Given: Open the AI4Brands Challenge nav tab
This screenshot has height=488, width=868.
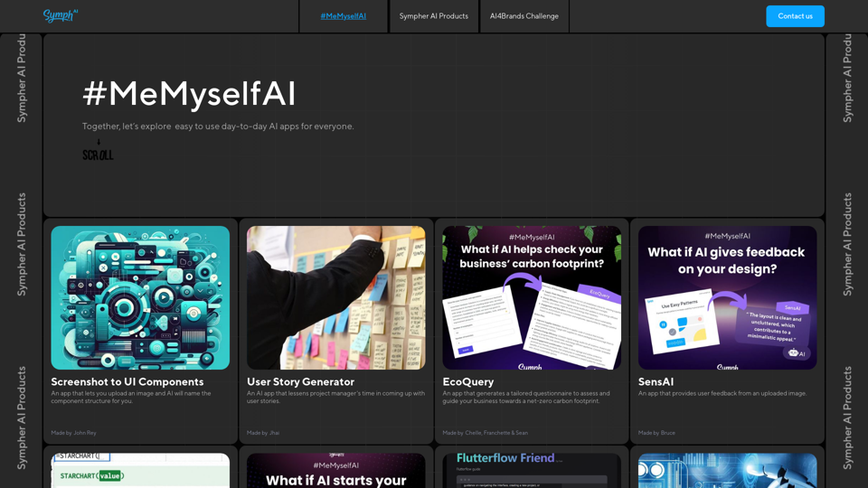Looking at the screenshot, I should click(524, 16).
